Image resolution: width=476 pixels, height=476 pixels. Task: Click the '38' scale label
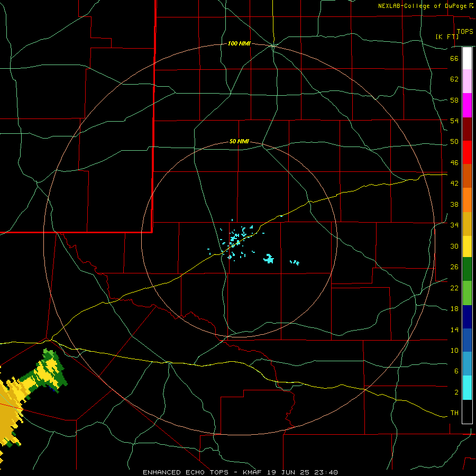[454, 204]
